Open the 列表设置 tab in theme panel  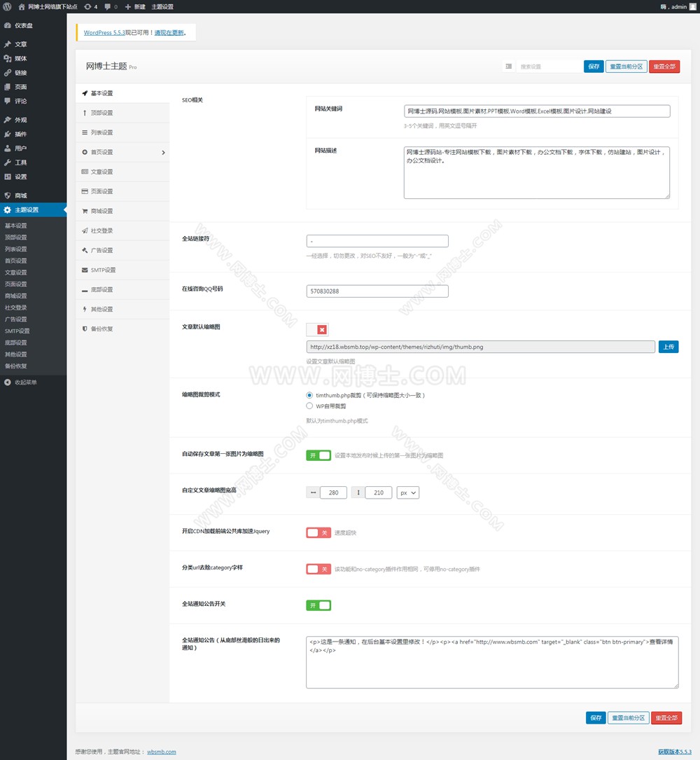coord(122,132)
